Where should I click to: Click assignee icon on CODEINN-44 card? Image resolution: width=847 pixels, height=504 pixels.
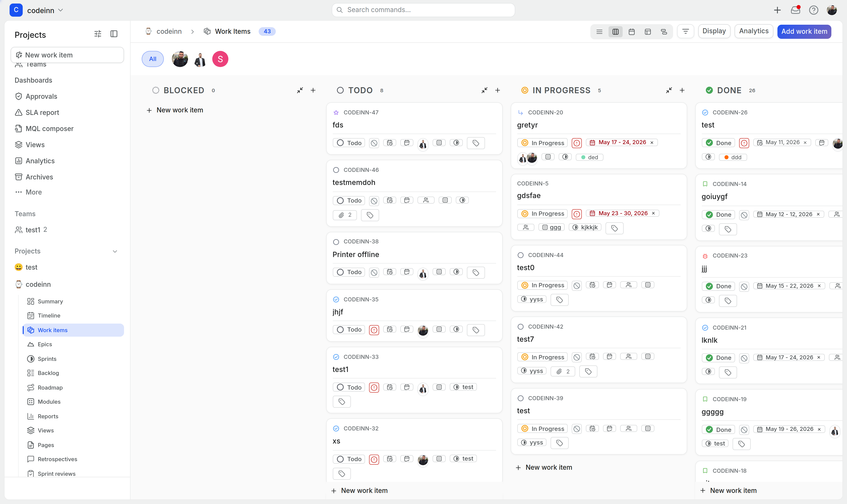628,285
